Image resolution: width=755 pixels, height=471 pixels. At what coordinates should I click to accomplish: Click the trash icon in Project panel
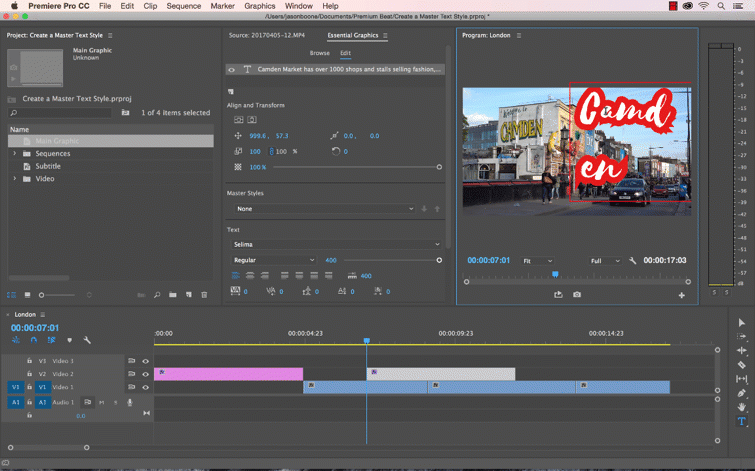pyautogui.click(x=204, y=295)
